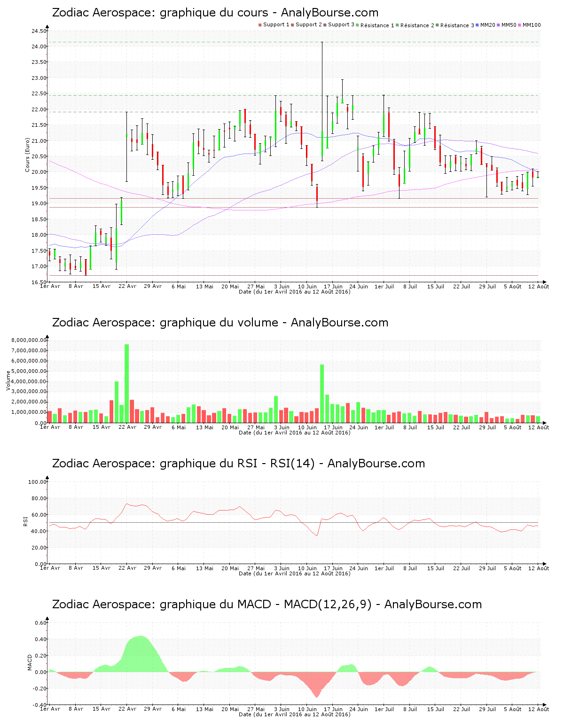Click the 100.00 RSI axis value
Screen dimensions: 564x728
[x=38, y=482]
